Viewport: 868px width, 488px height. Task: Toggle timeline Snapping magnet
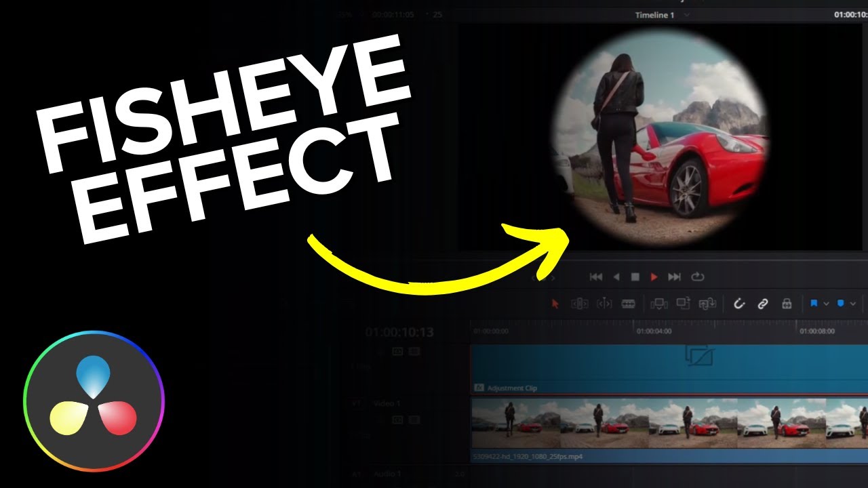(x=739, y=304)
